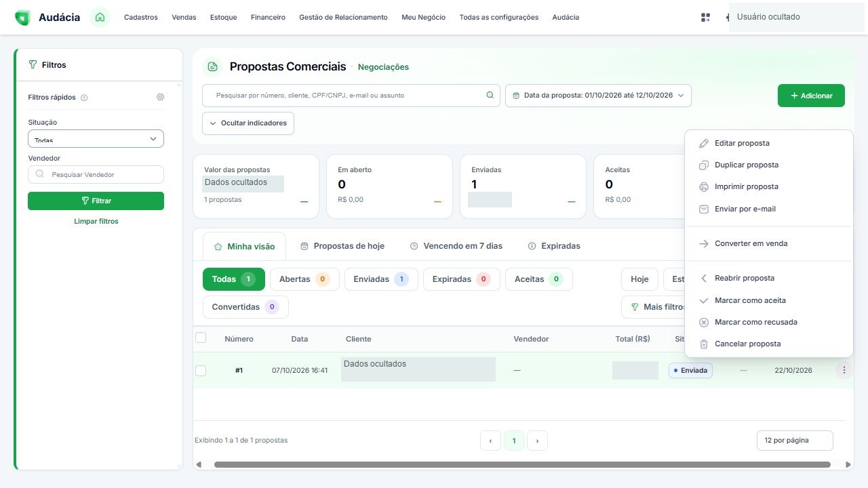The image size is (868, 488).
Task: Collapse indicators with Ocultar indicadores
Action: click(248, 123)
